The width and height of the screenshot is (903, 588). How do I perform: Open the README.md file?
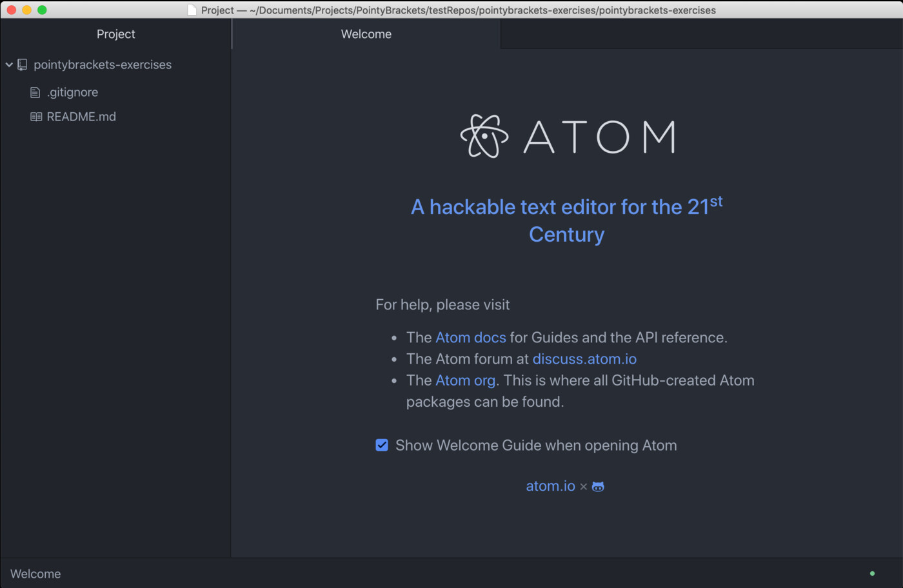pos(81,117)
